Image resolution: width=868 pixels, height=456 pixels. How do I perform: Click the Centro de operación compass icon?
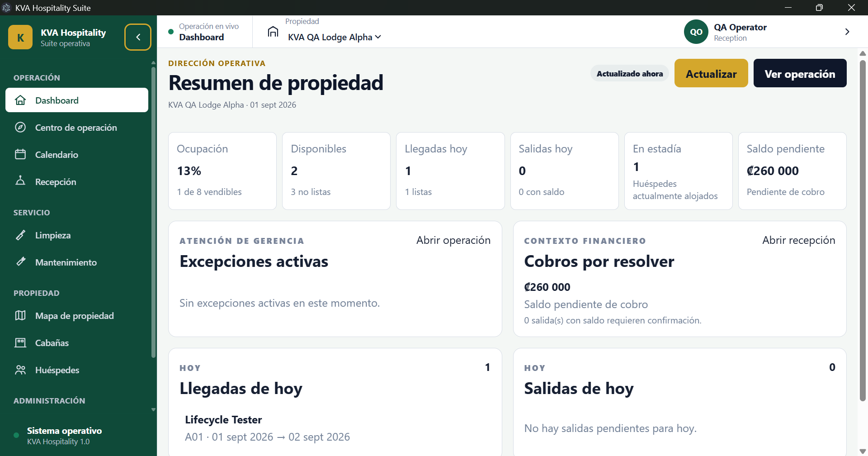pyautogui.click(x=20, y=127)
